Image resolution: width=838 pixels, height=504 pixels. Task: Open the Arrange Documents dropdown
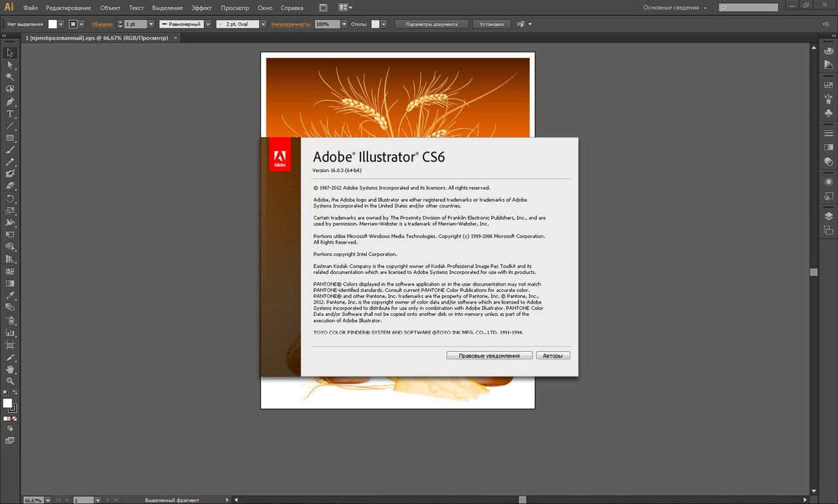click(345, 8)
